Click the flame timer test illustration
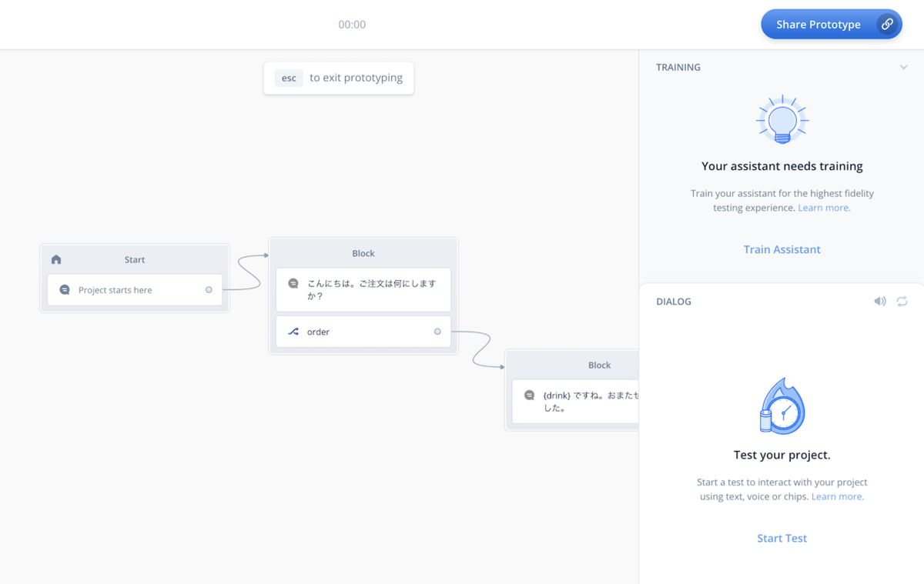 pos(782,407)
